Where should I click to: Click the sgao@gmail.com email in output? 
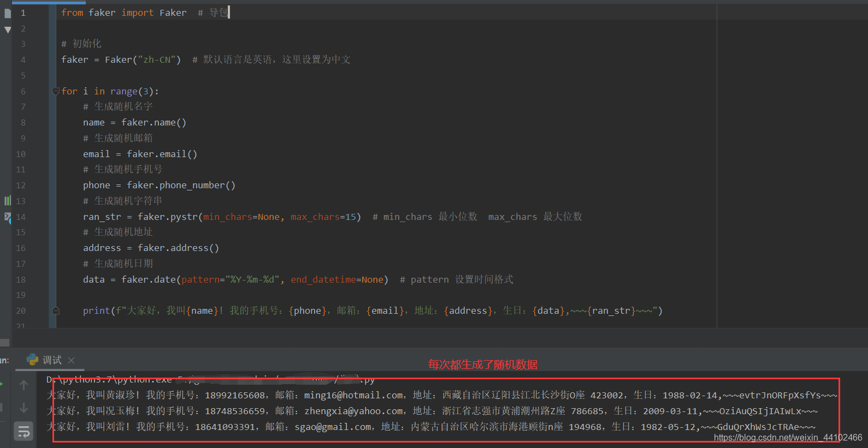pos(333,427)
